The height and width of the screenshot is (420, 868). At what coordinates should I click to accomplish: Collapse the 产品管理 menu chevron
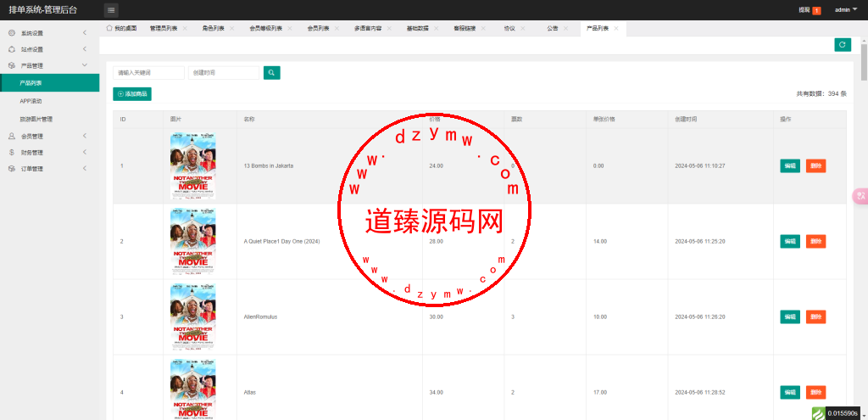click(x=85, y=65)
